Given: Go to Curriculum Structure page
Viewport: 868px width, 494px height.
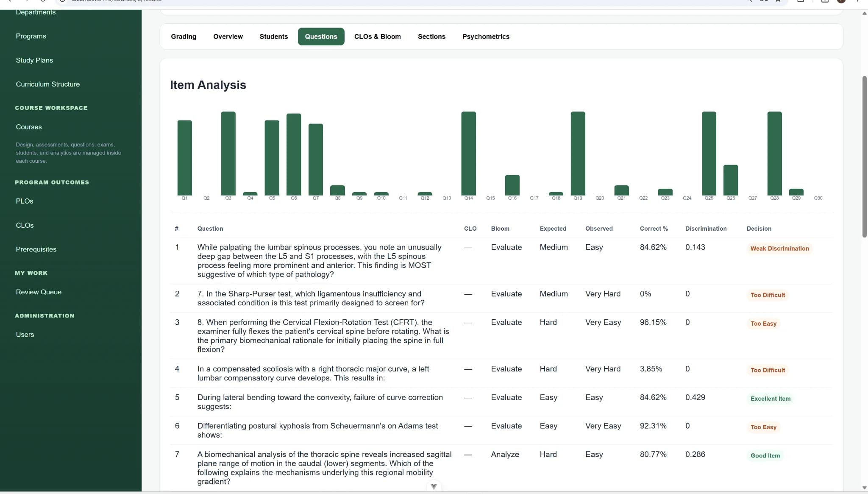Looking at the screenshot, I should click(x=47, y=84).
